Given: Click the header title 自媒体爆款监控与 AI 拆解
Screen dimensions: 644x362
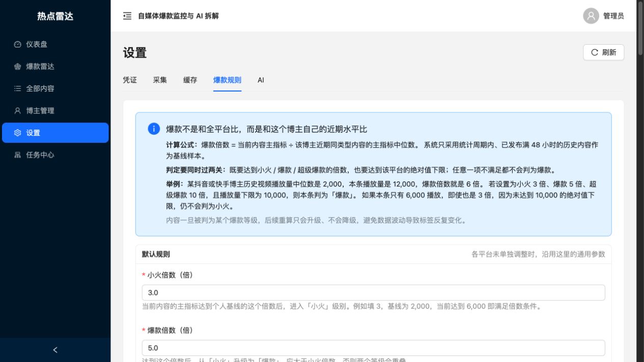Looking at the screenshot, I should point(178,16).
